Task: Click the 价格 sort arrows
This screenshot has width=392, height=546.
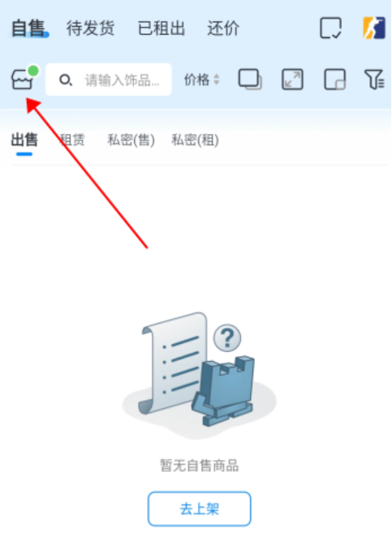Action: pos(217,80)
